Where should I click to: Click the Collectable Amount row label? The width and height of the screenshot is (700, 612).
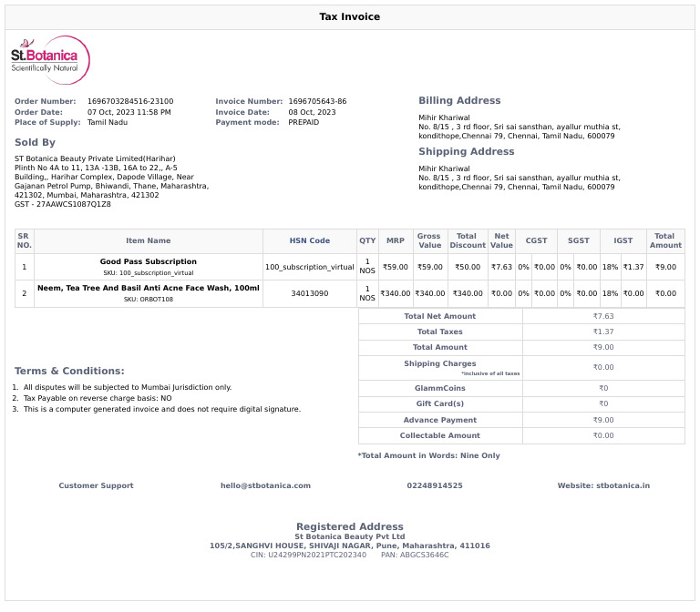pos(439,435)
